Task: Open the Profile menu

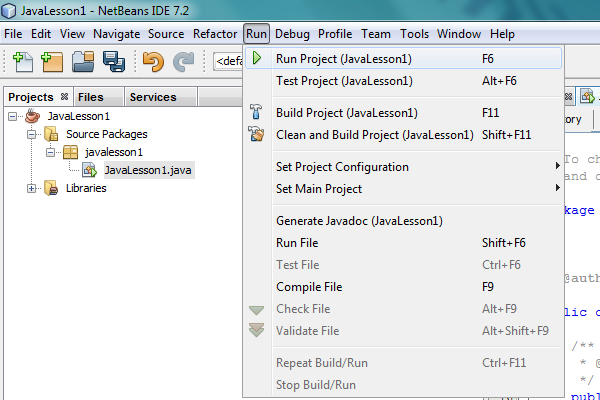Action: [335, 34]
